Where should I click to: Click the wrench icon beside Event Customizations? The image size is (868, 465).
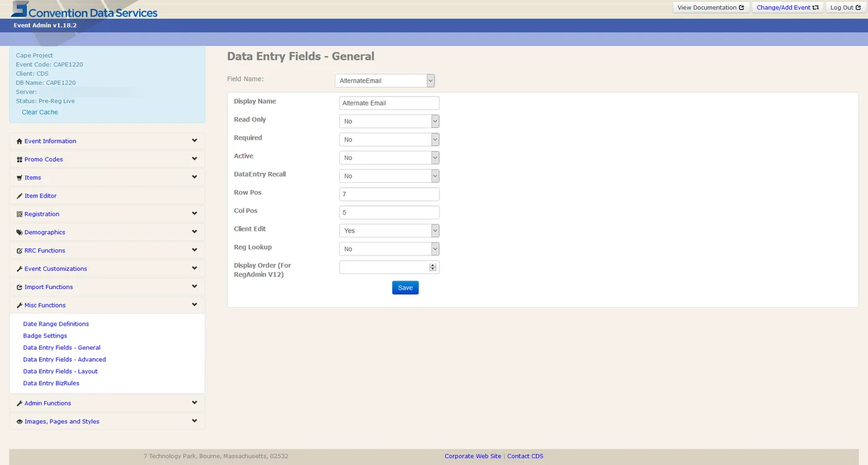coord(19,269)
